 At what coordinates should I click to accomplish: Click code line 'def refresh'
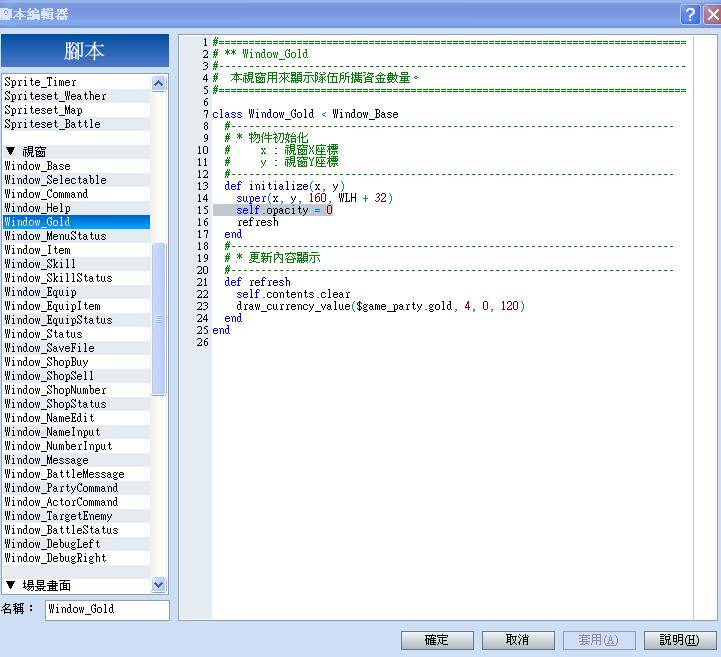point(257,282)
